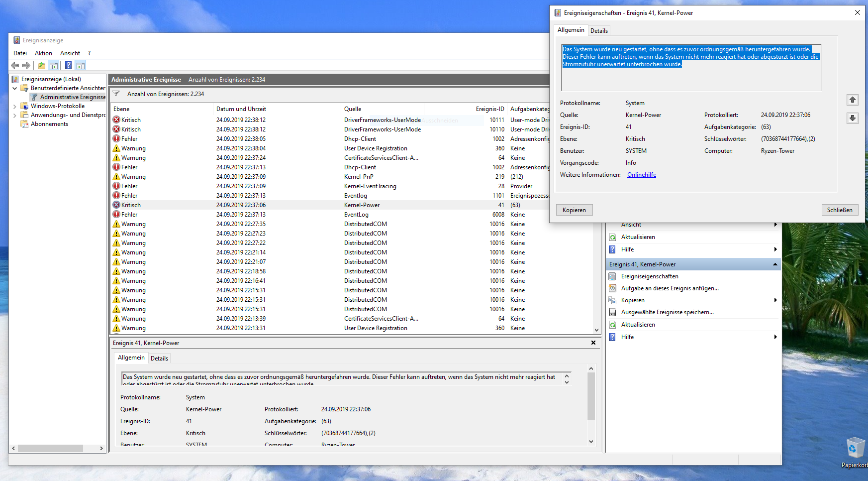Open the ? help menu
Screen dimensions: 868x481
[90, 53]
